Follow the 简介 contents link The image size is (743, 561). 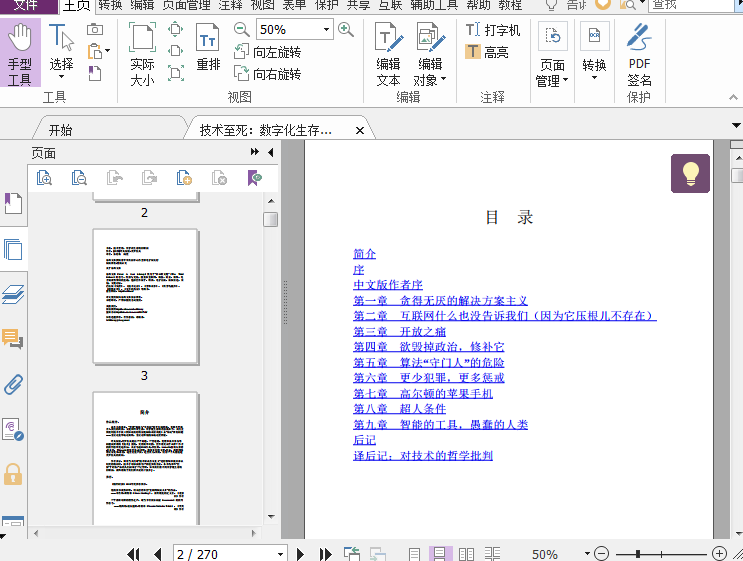pos(364,254)
